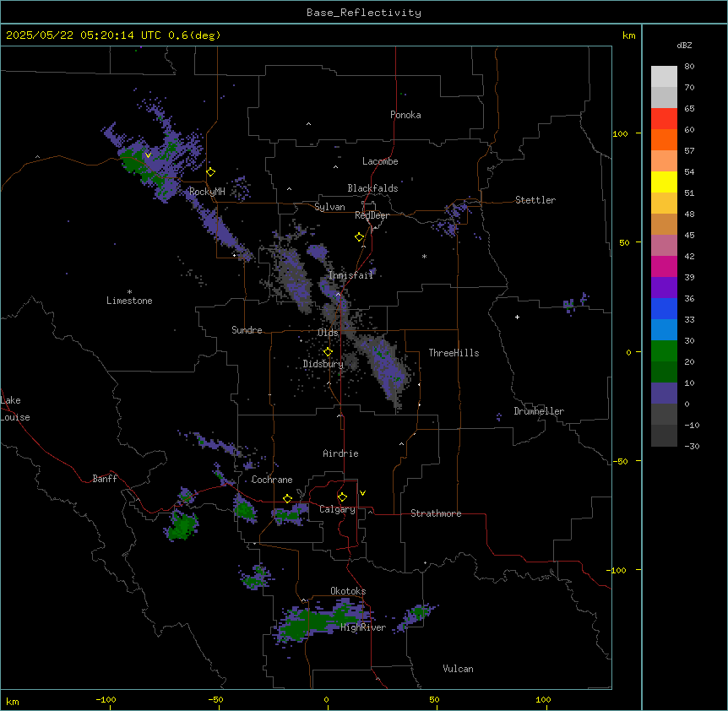Screen dimensions: 728x711
Task: Click the Okotoks city label
Action: point(348,591)
